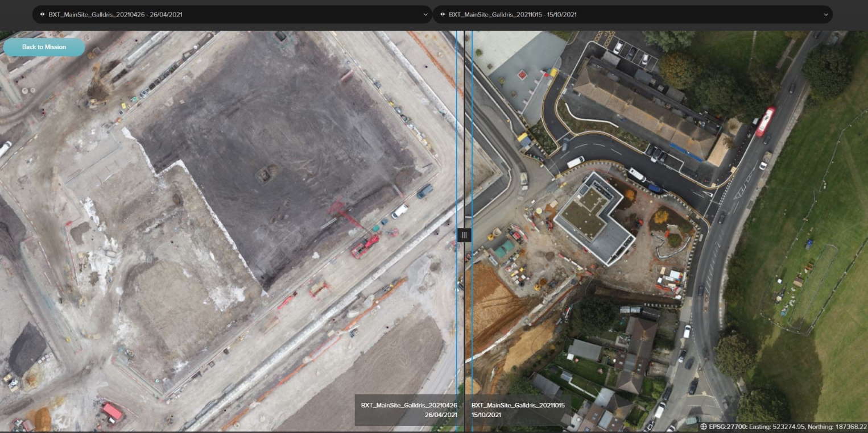
Task: Click the globe icon next to EPSG:27700
Action: (704, 427)
